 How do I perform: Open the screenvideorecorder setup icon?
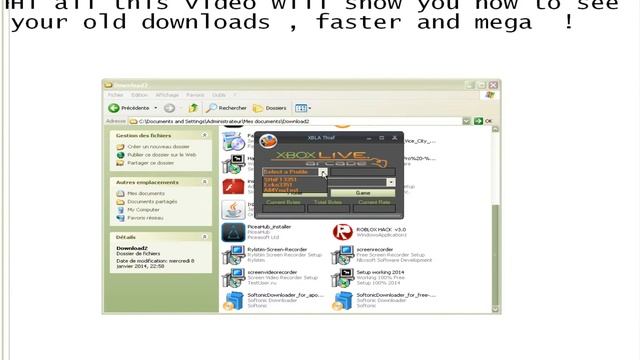233,278
